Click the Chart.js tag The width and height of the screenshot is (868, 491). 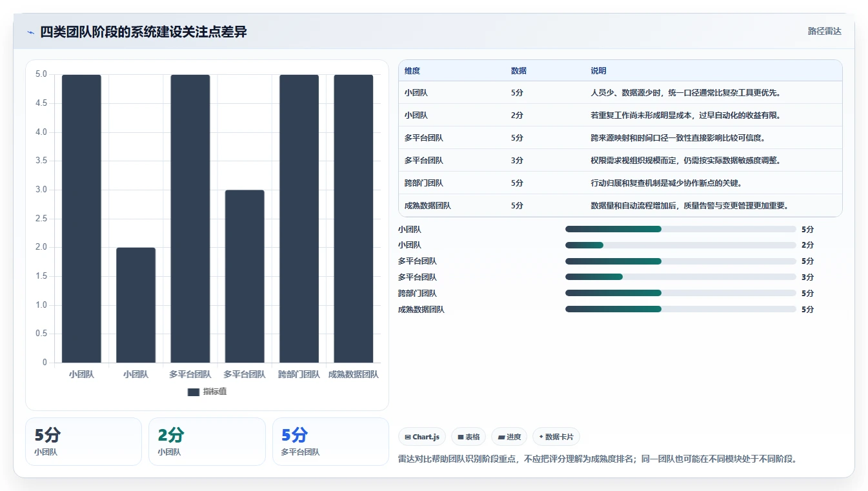[422, 437]
